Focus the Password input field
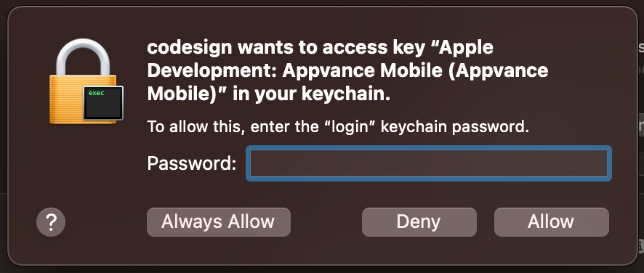This screenshot has width=644, height=273. (429, 163)
